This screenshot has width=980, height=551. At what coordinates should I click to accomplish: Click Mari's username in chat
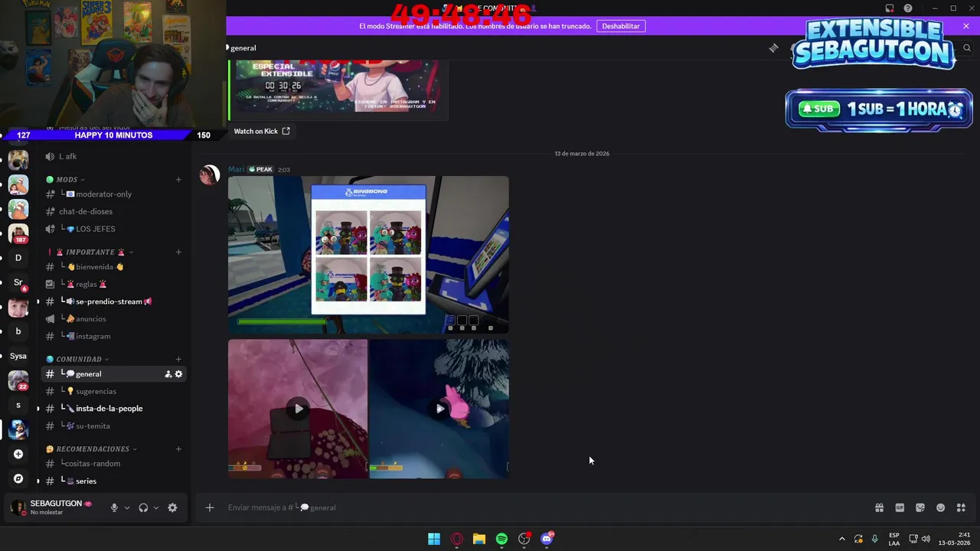point(236,169)
